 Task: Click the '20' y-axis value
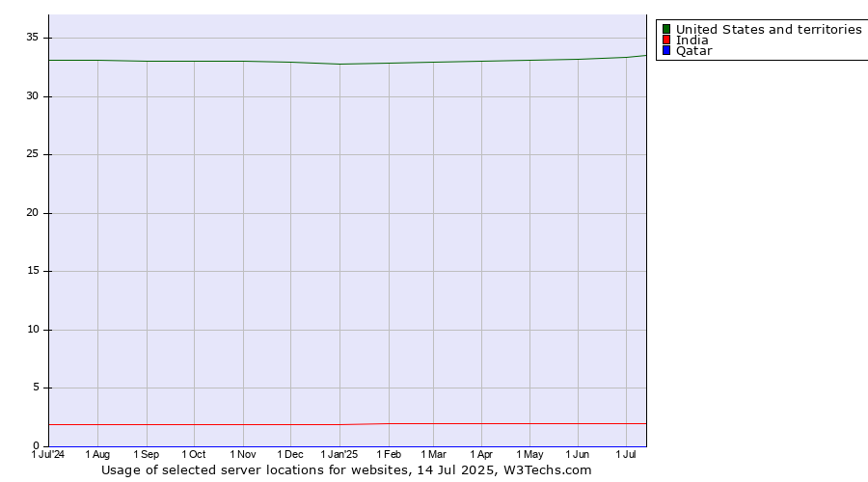point(32,213)
